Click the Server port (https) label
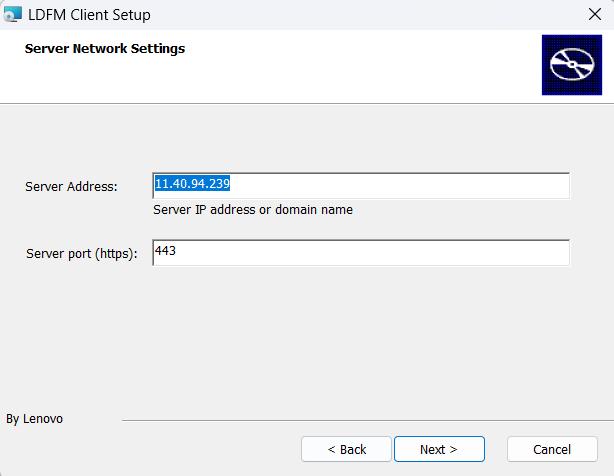614x476 pixels. pyautogui.click(x=81, y=253)
